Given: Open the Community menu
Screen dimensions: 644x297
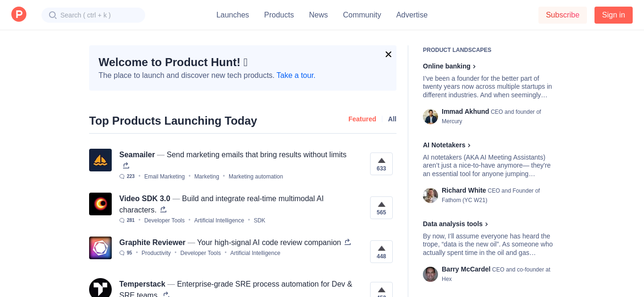Looking at the screenshot, I should [x=362, y=15].
